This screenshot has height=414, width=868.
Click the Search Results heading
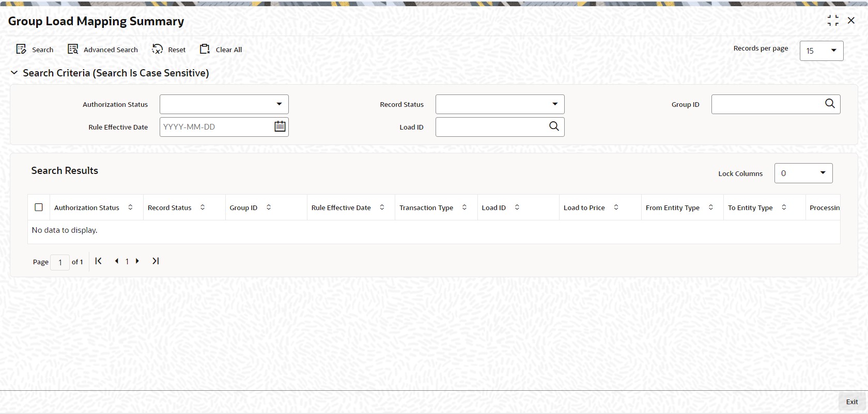point(65,171)
